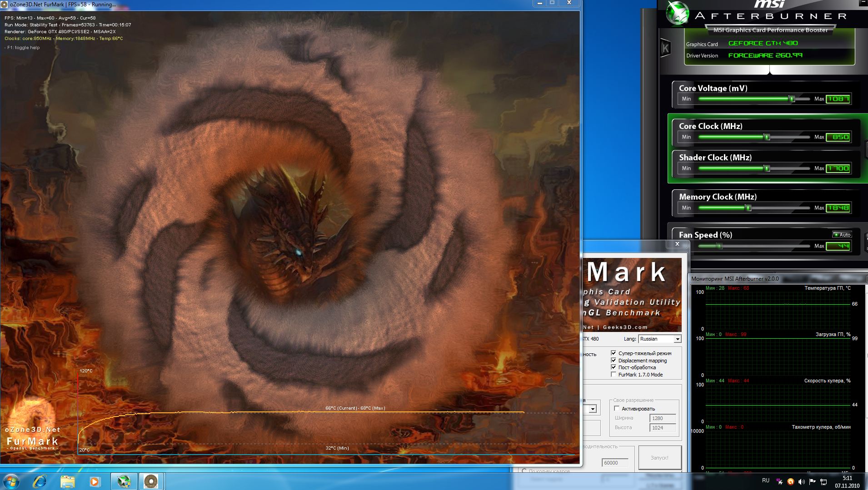Click the Запуск! button in FurMark

pos(659,457)
